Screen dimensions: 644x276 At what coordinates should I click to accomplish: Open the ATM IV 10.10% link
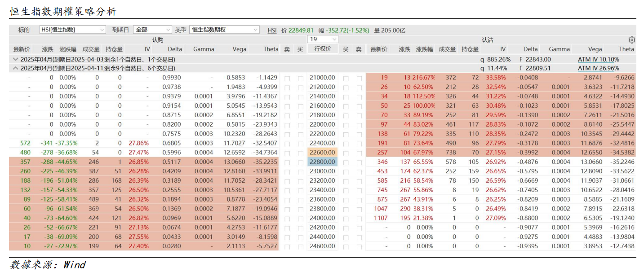click(598, 59)
